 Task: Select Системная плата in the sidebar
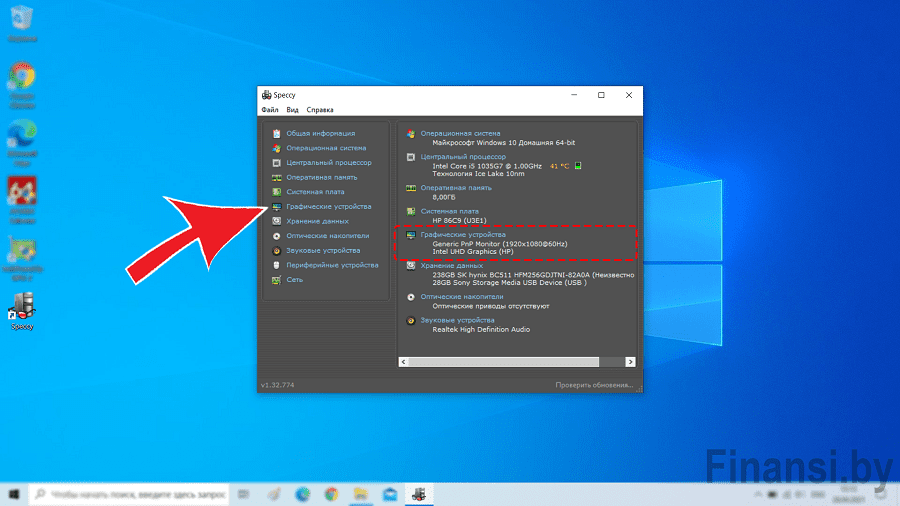[315, 192]
